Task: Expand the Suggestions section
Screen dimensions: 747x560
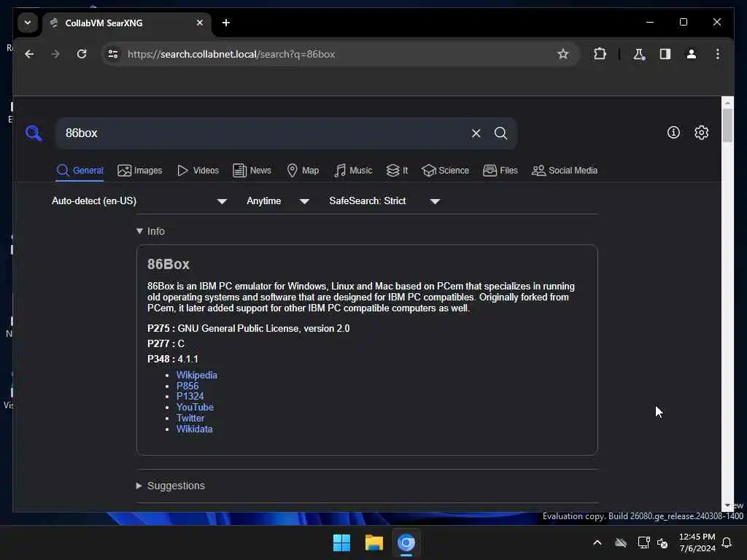Action: [171, 486]
